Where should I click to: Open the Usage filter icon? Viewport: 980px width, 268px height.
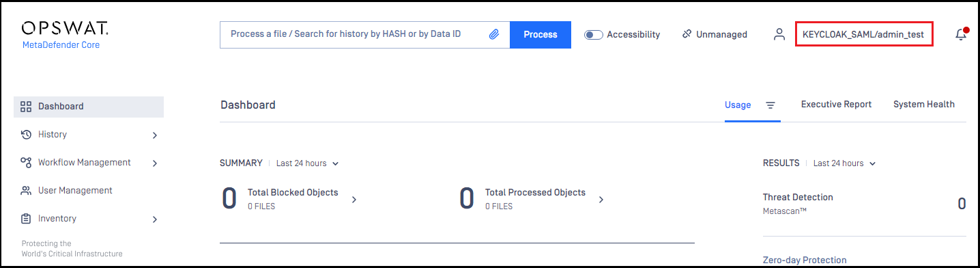[x=770, y=105]
